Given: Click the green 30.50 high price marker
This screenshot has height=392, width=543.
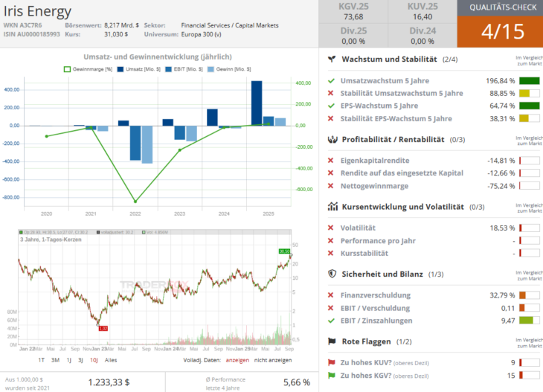Looking at the screenshot, I should 284,251.
